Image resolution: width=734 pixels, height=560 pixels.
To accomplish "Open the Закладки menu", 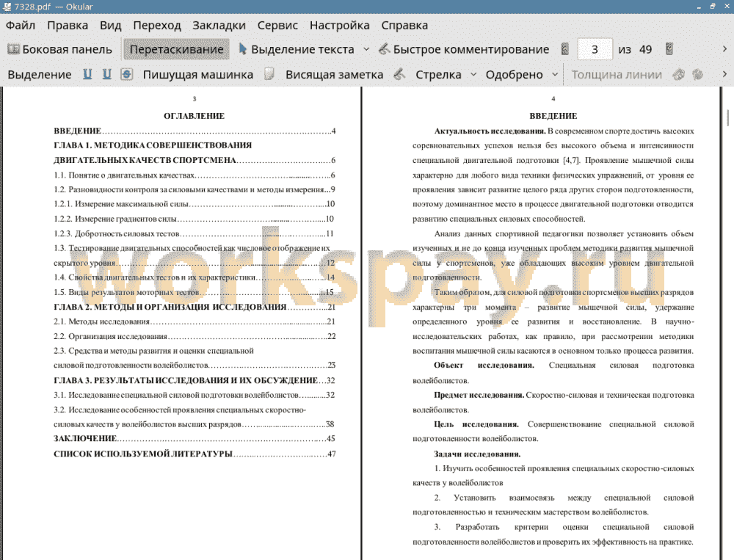I will pos(219,25).
